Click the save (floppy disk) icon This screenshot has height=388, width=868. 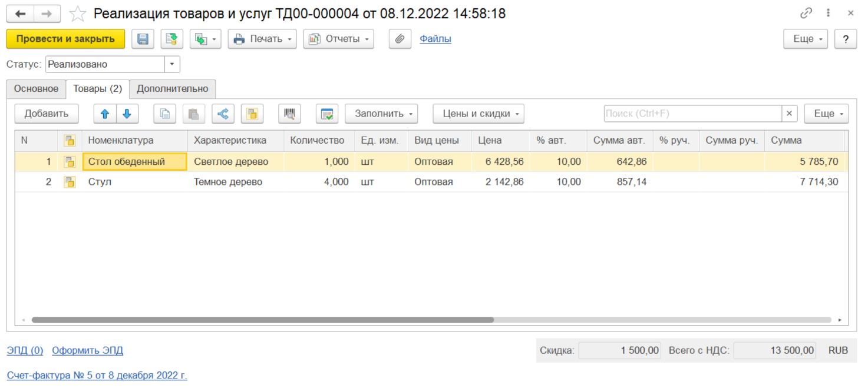point(143,39)
